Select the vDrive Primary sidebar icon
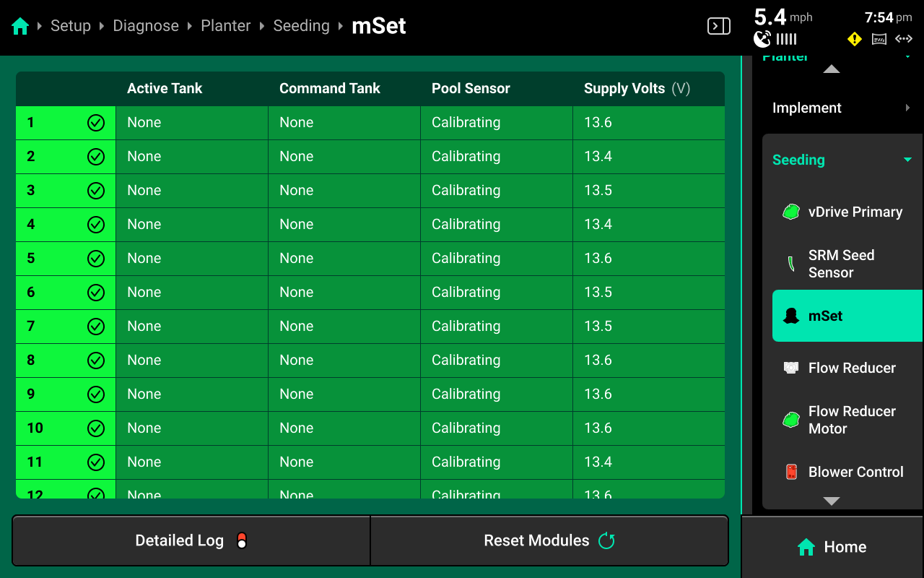The height and width of the screenshot is (578, 924). coord(790,212)
